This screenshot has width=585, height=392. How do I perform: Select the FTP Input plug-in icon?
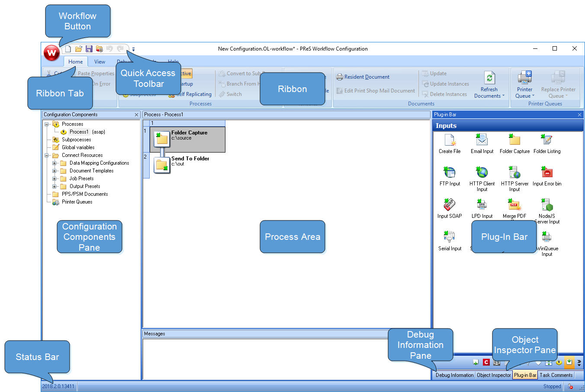click(450, 176)
